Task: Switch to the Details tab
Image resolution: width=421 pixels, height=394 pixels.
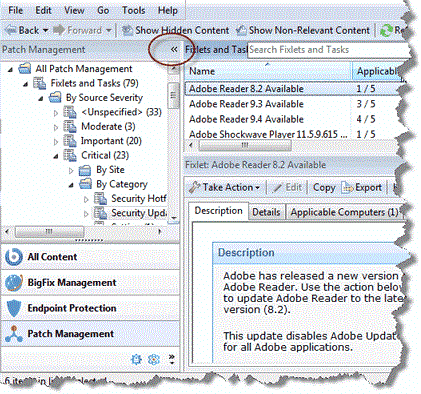Action: 266,212
